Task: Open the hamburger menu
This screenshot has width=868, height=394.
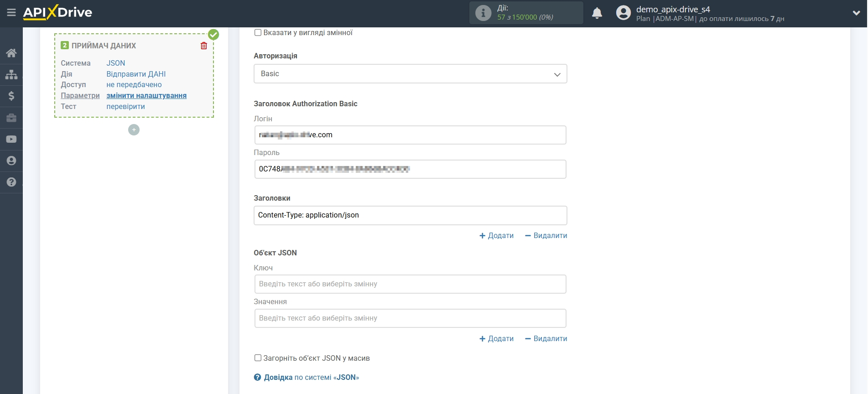Action: tap(11, 13)
